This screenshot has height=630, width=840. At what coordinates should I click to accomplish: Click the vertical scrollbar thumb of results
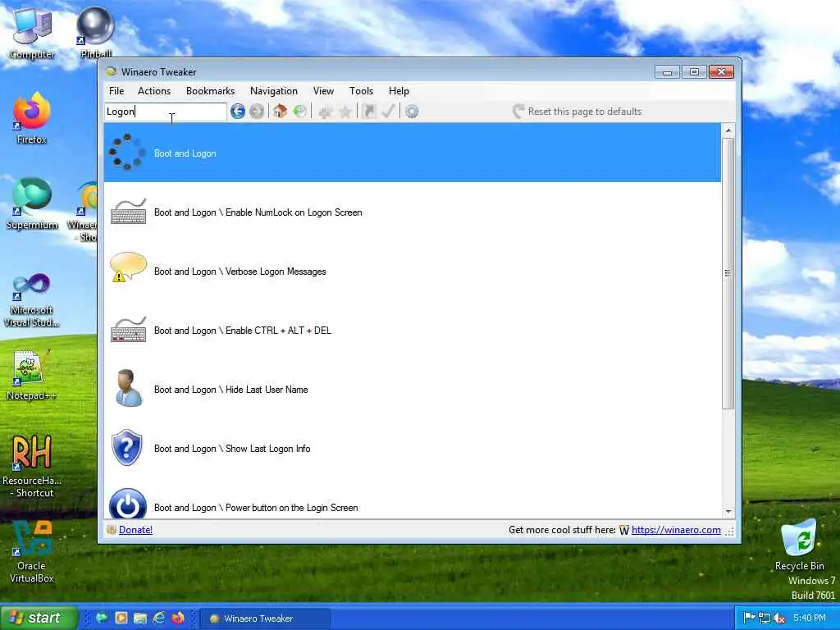[728, 273]
